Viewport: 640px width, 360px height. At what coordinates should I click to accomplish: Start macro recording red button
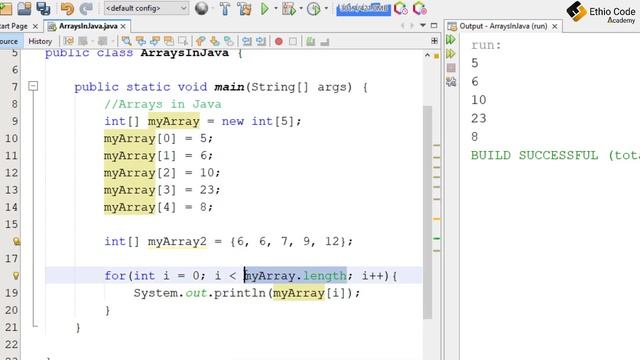[x=279, y=41]
